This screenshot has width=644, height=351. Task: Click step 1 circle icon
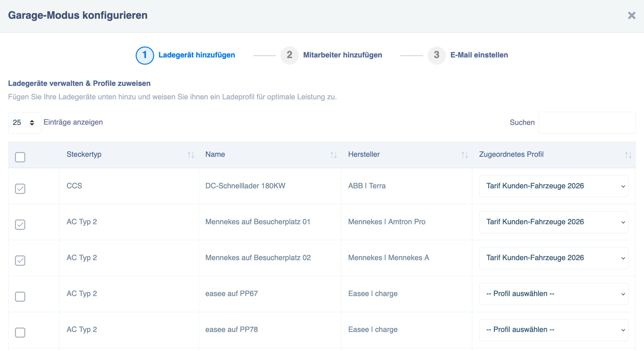tap(145, 55)
